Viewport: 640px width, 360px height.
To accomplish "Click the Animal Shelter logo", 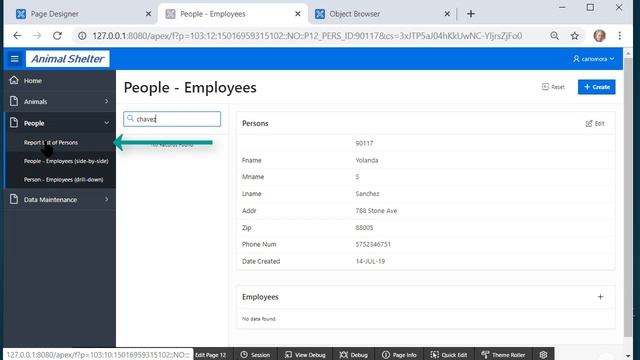I will (68, 59).
